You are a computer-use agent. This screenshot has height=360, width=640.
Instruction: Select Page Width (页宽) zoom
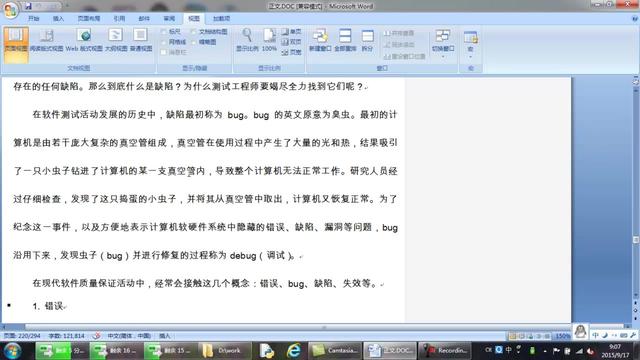291,52
